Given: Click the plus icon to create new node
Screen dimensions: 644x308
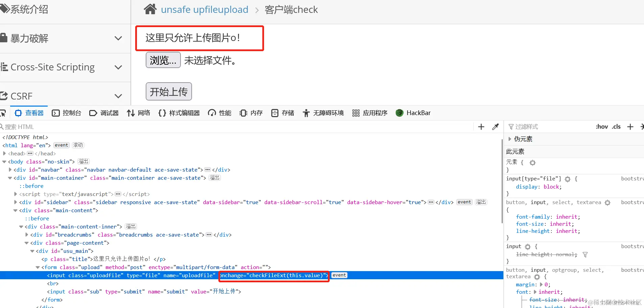Looking at the screenshot, I should point(481,127).
